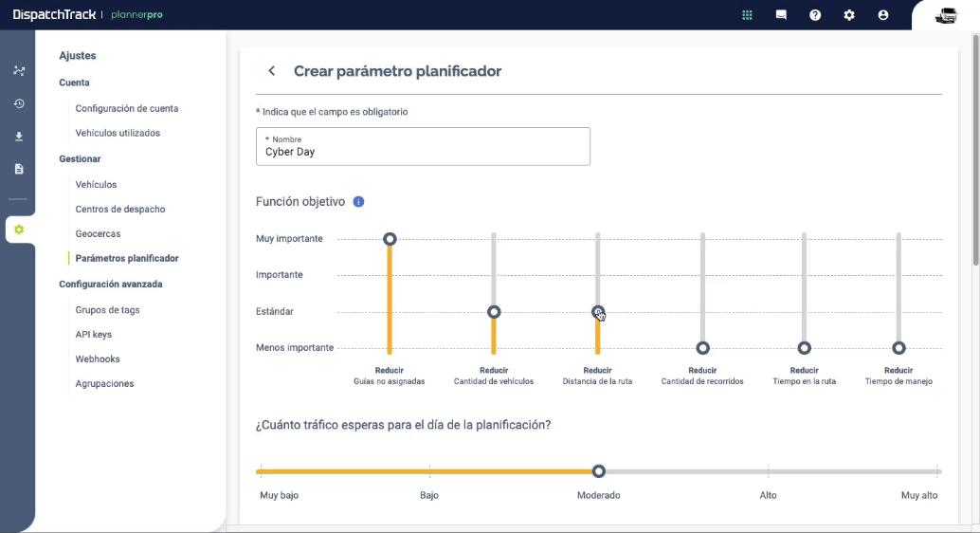Click the 'Bajo' traffic label
Image resolution: width=980 pixels, height=533 pixels.
click(x=429, y=495)
